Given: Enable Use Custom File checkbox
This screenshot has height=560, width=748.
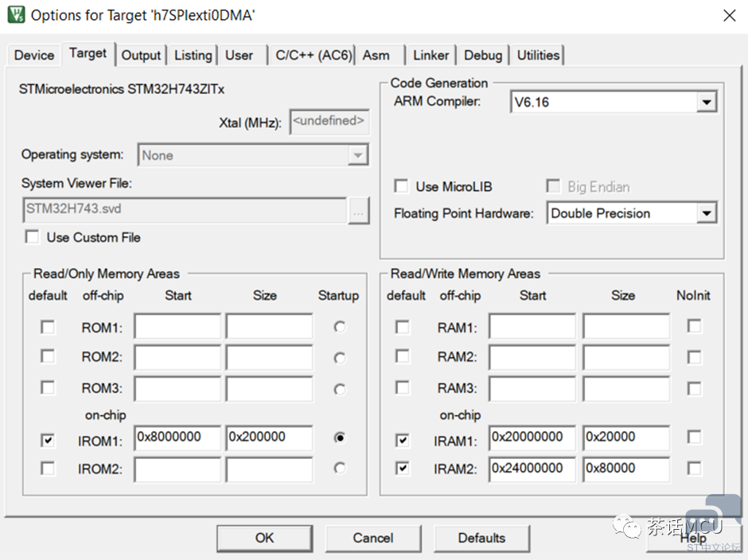Looking at the screenshot, I should tap(32, 237).
